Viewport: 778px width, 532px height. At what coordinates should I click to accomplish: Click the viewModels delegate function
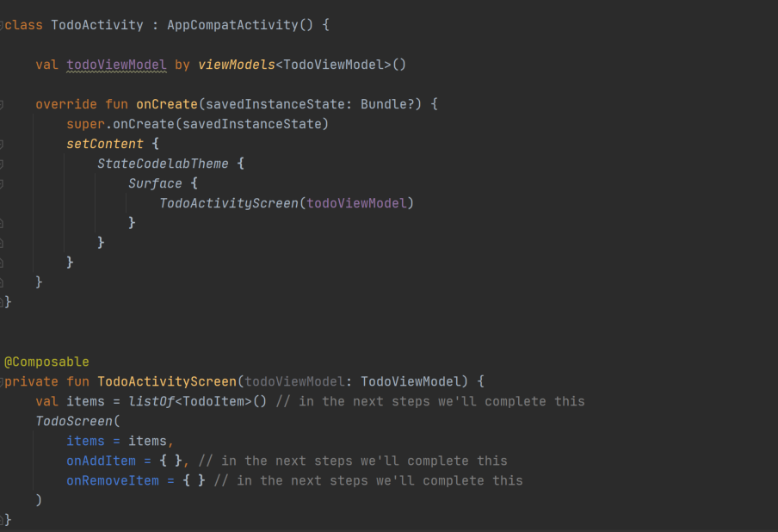pos(237,65)
